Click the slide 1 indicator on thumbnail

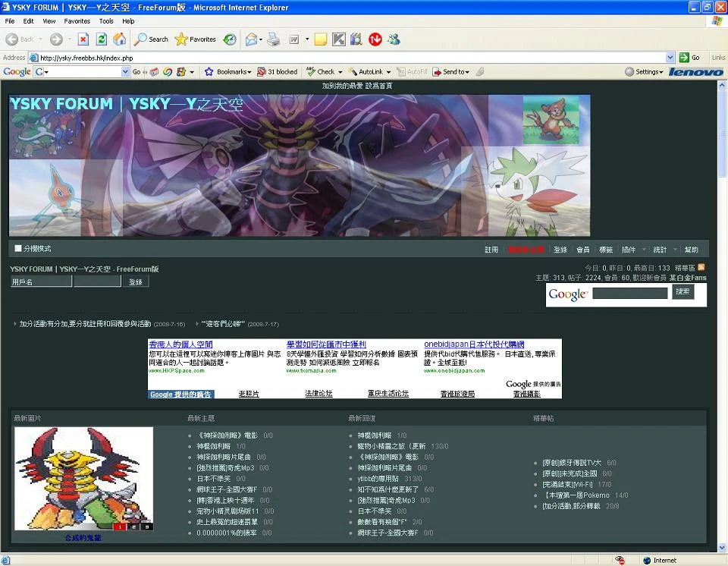(120, 527)
